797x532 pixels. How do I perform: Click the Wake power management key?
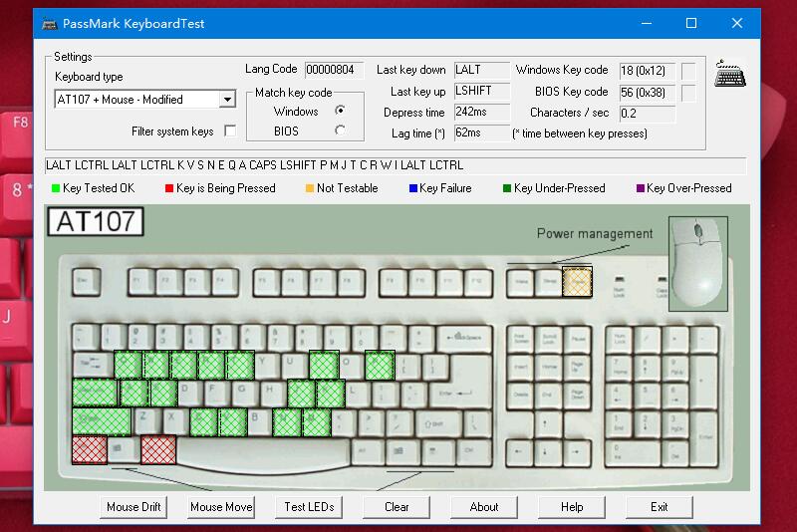click(x=520, y=282)
